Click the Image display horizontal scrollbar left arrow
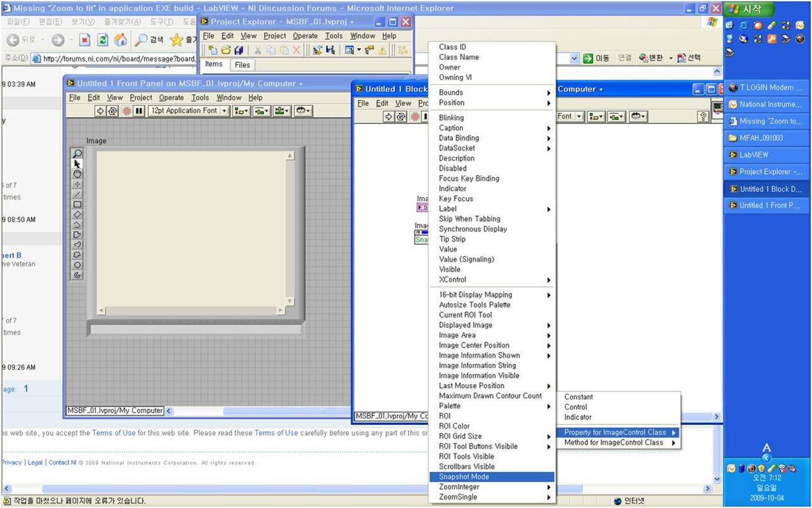Image resolution: width=812 pixels, height=508 pixels. point(101,311)
